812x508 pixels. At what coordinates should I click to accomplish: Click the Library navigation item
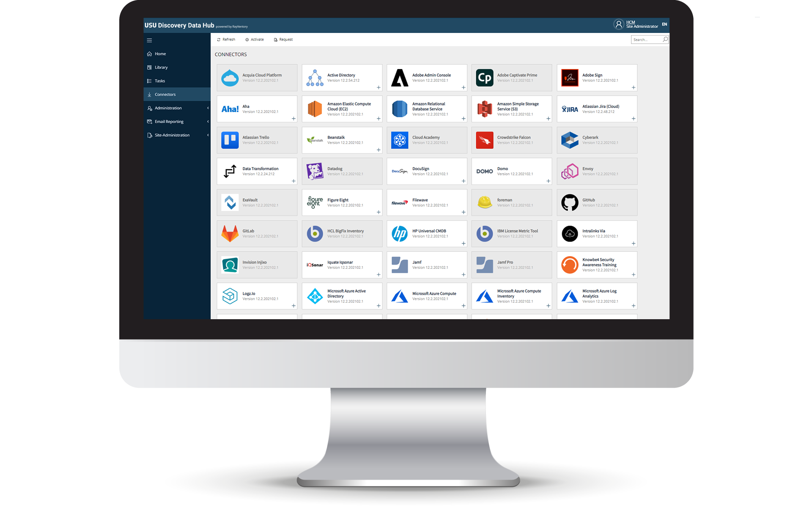point(162,67)
